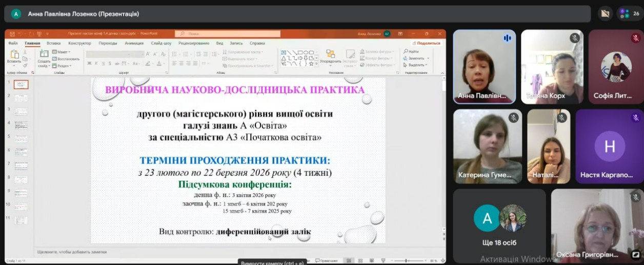Switch to the Переходы ribbon tab

coord(108,43)
